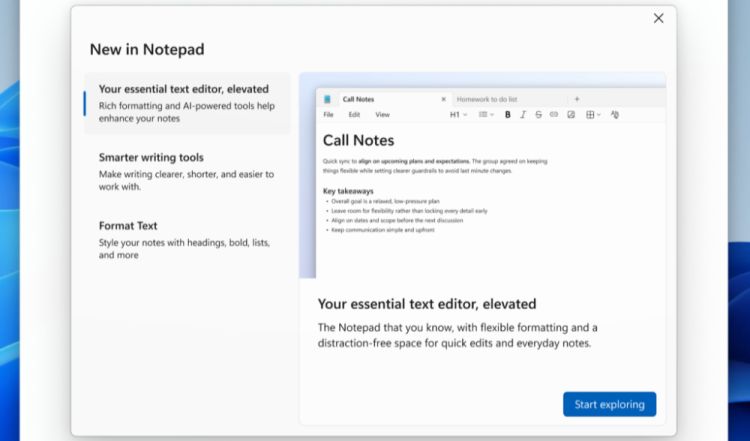This screenshot has height=441, width=750.
Task: Click the insert link icon
Action: click(x=553, y=115)
